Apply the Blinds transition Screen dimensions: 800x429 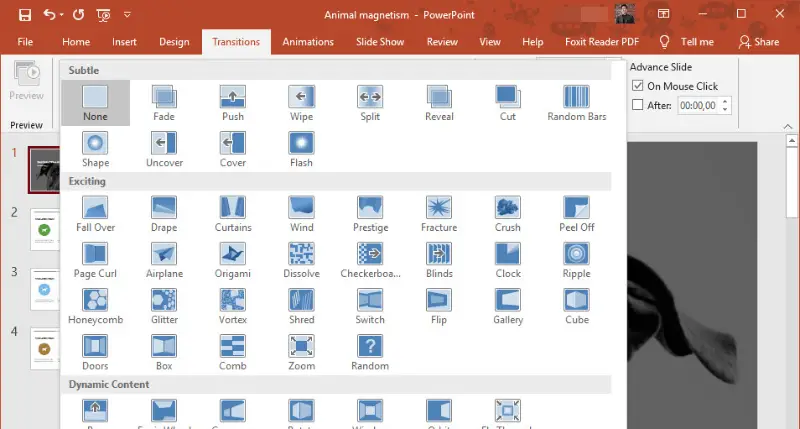(439, 260)
